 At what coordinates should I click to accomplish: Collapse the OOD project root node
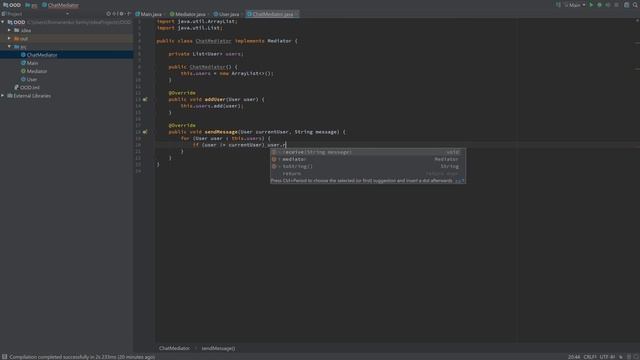(3, 22)
